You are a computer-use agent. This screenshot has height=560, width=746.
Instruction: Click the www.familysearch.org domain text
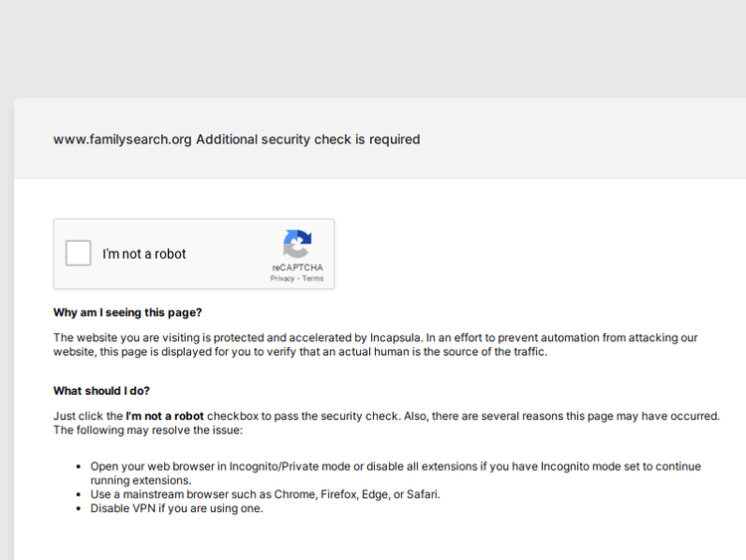(122, 139)
